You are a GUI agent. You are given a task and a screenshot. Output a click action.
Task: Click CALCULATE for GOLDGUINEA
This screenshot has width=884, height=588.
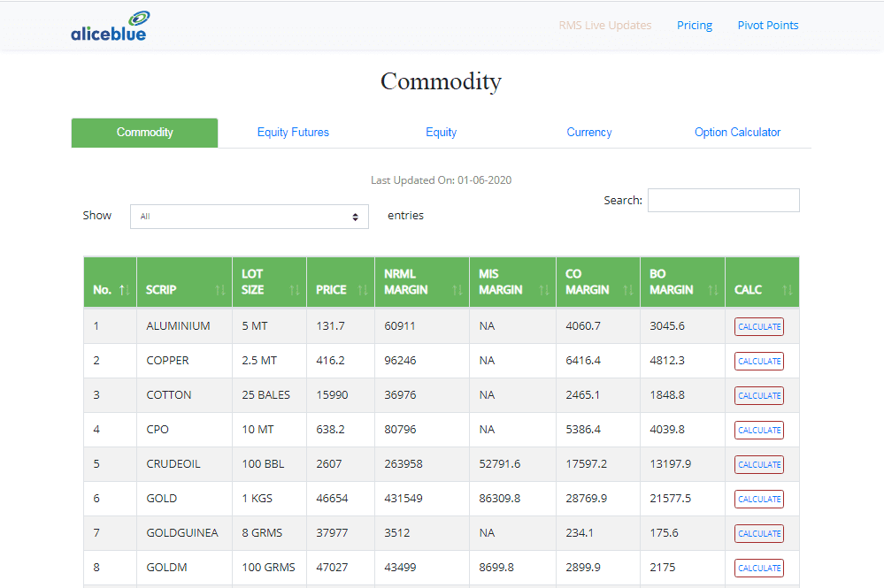(759, 533)
